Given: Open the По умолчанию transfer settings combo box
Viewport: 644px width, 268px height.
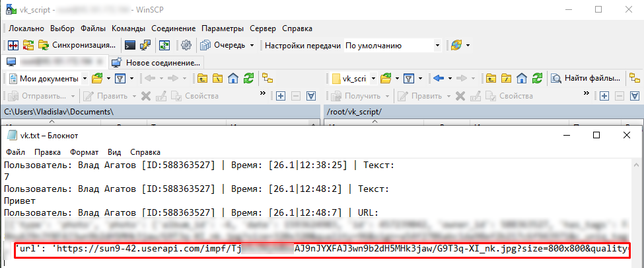Looking at the screenshot, I should 392,45.
